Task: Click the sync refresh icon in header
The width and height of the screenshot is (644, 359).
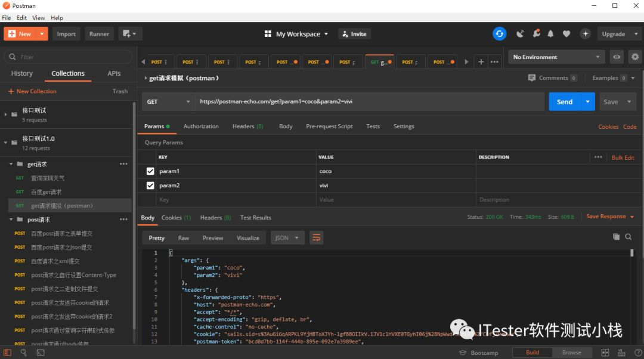Action: pyautogui.click(x=500, y=33)
